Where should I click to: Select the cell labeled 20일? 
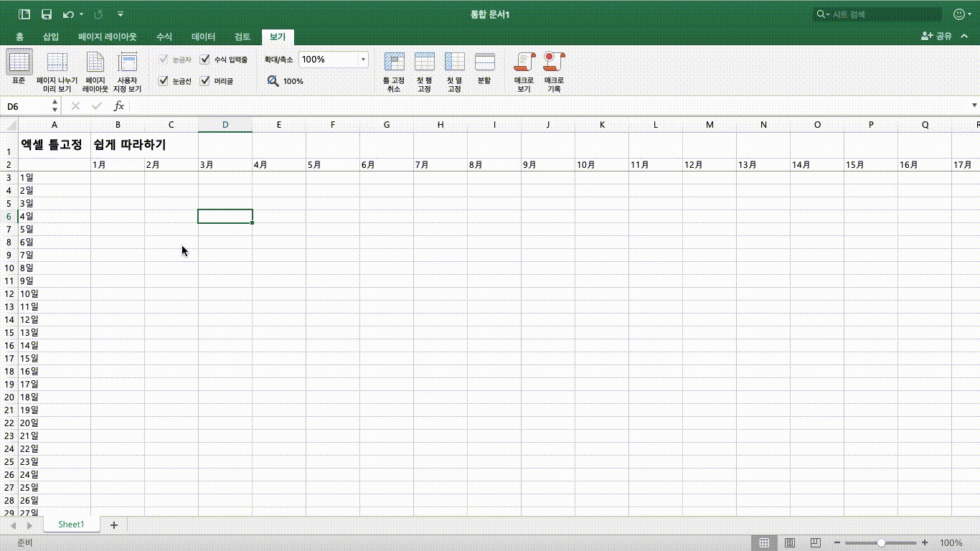[55, 423]
